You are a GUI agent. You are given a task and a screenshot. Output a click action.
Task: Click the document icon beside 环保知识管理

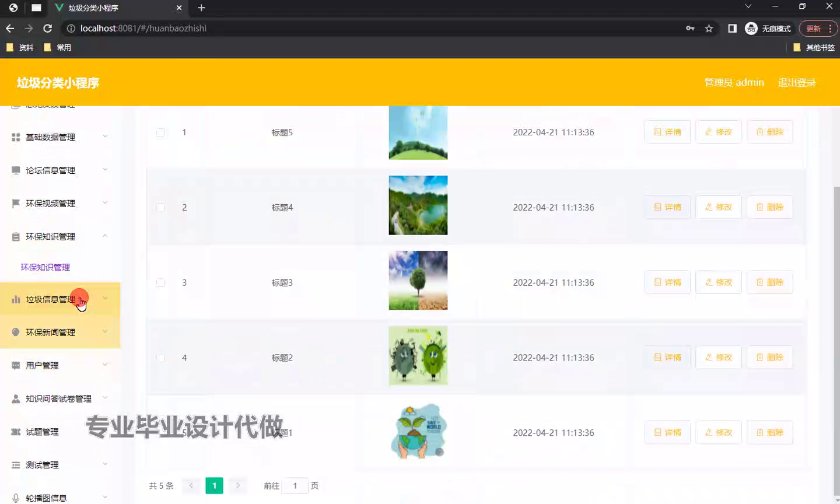pyautogui.click(x=16, y=237)
